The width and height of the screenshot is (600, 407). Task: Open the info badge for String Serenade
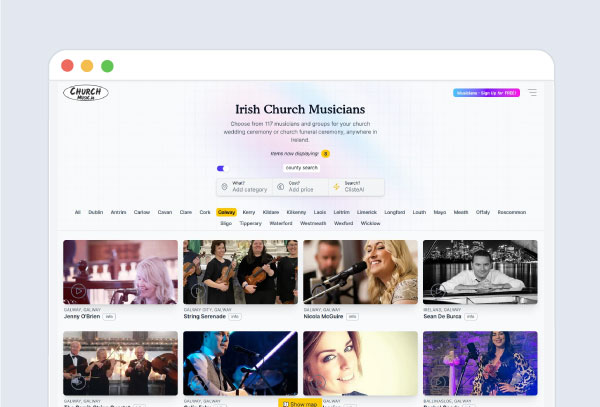click(x=235, y=317)
